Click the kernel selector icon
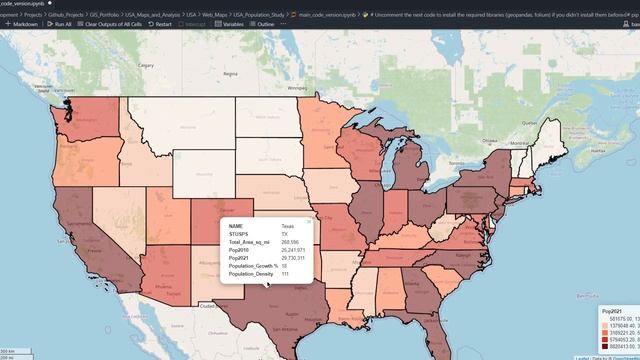 (626, 24)
